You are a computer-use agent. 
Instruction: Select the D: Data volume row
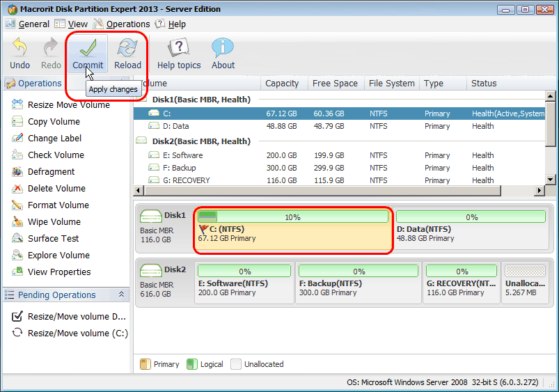point(339,126)
